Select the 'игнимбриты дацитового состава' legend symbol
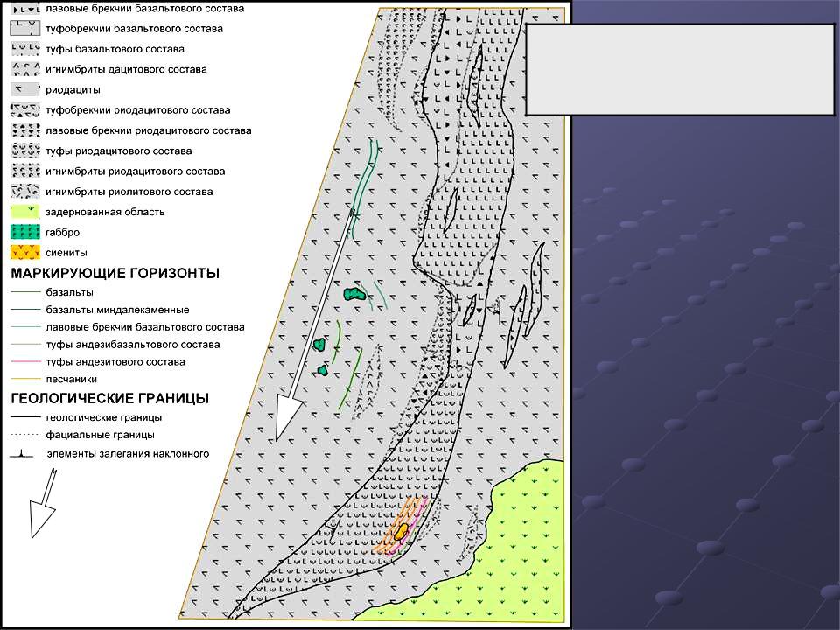The image size is (840, 630). click(25, 69)
